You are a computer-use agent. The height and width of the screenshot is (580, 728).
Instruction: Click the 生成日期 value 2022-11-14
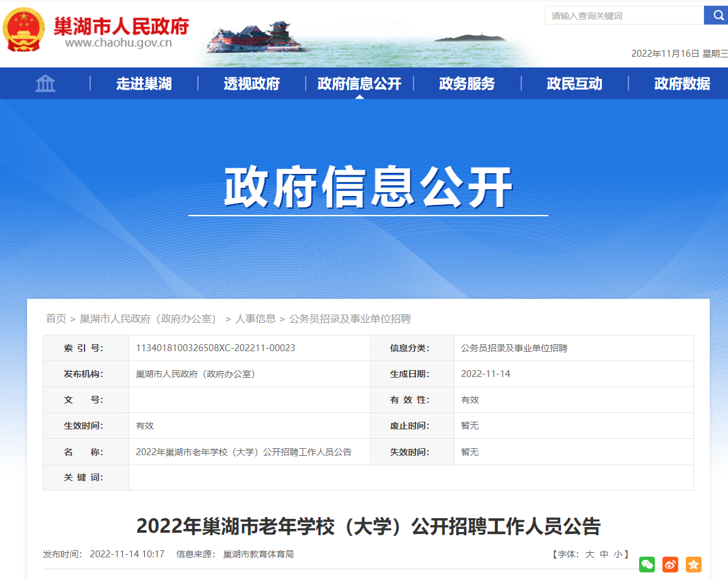485,374
